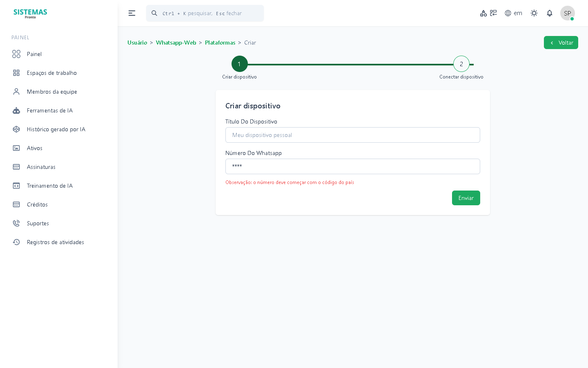This screenshot has width=588, height=368.
Task: Click the notification bell icon
Action: [x=550, y=13]
